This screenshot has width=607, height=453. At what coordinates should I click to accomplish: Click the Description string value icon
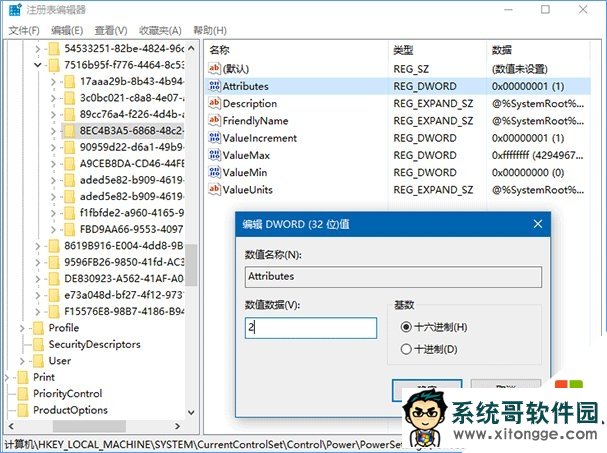[214, 103]
